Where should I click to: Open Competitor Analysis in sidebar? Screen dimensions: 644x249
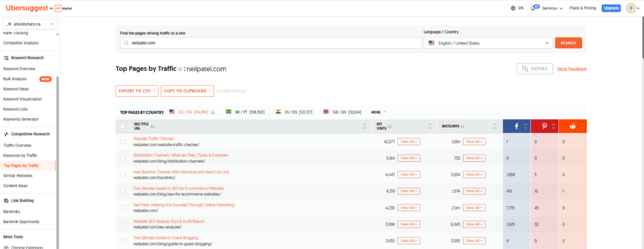(x=21, y=43)
